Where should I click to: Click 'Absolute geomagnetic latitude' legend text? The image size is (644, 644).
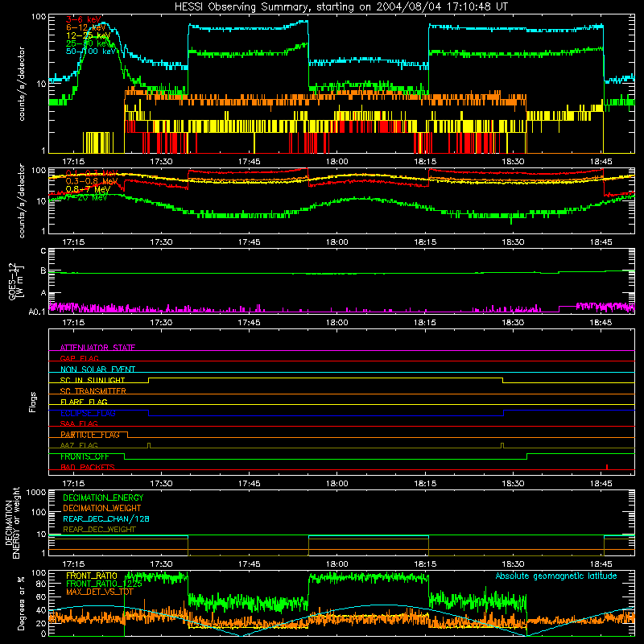556,576
